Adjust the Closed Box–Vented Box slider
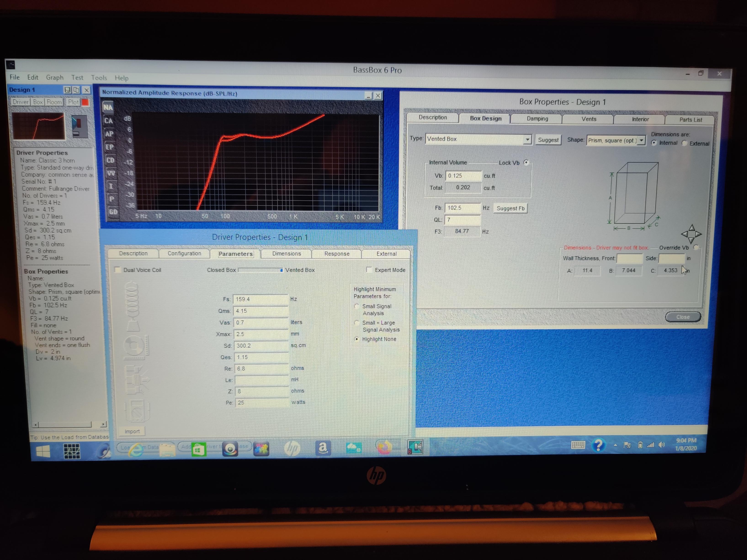Viewport: 747px width, 560px height. pos(260,270)
